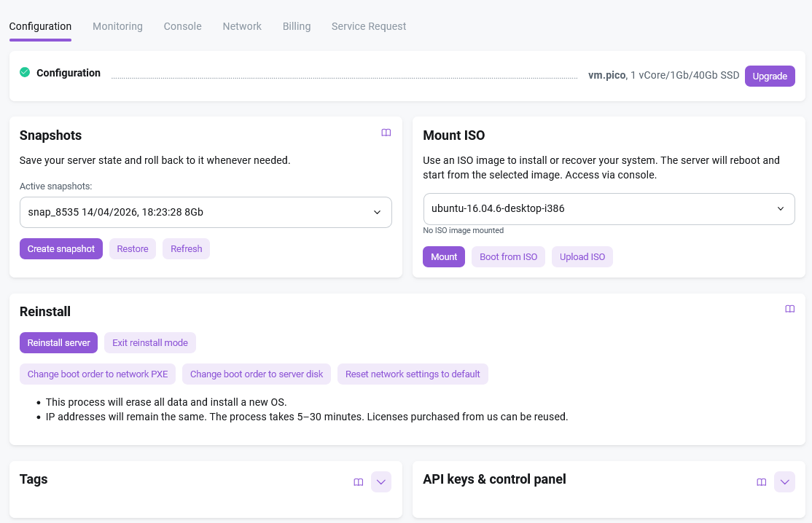Mount the selected ISO image
The image size is (812, 523).
[444, 257]
